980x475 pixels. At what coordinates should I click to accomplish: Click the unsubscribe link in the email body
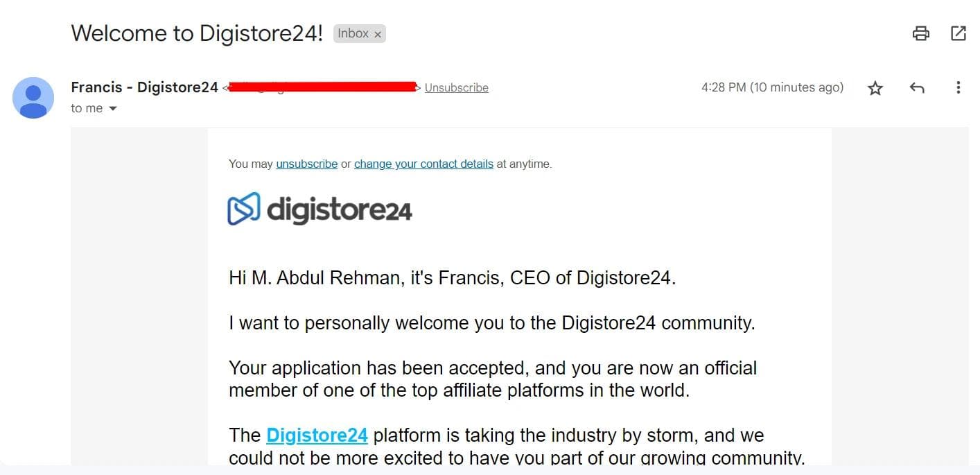point(306,164)
